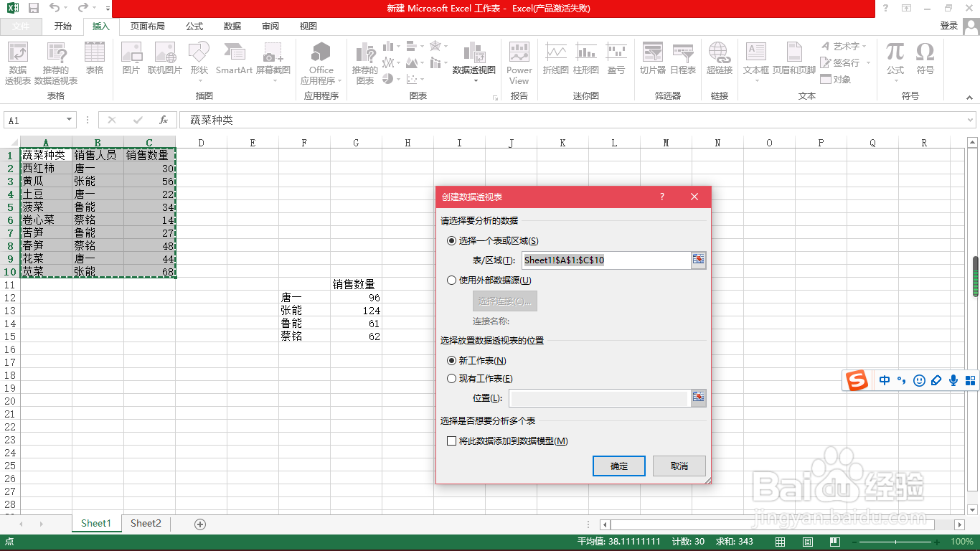Switch to 审阅 Review tab
This screenshot has width=980, height=551.
pyautogui.click(x=270, y=26)
